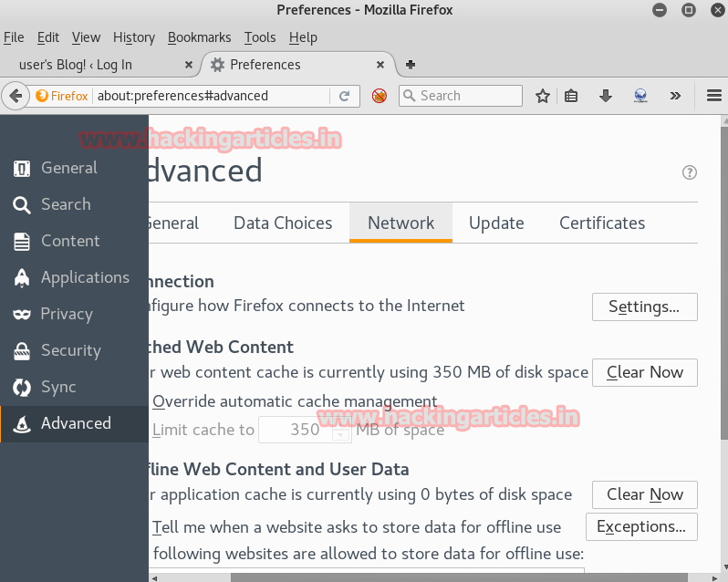Bookmark this page with the star icon
Viewport: 728px width, 582px height.
(x=542, y=96)
